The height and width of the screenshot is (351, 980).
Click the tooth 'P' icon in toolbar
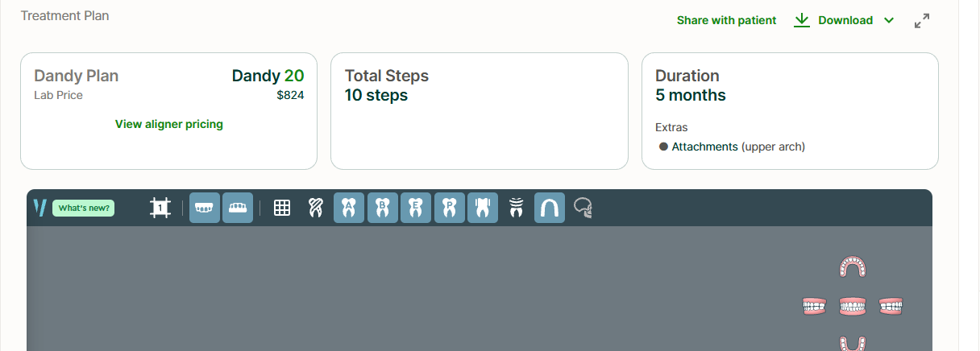pyautogui.click(x=450, y=208)
